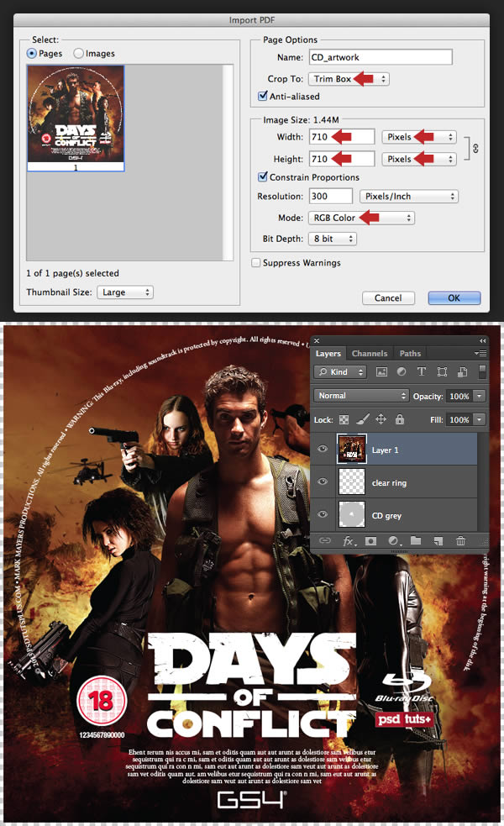The height and width of the screenshot is (826, 504).
Task: Open the Height units Pixels dropdown
Action: pyautogui.click(x=418, y=159)
